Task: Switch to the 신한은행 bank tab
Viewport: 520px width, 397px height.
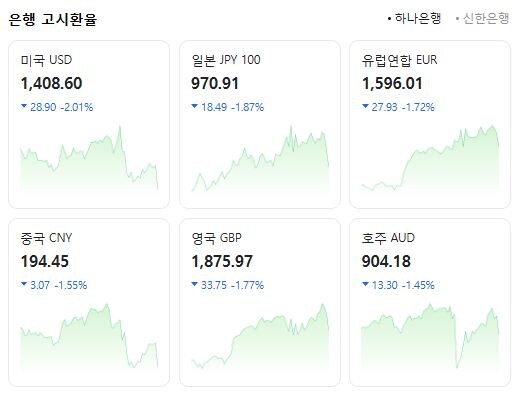Action: (x=483, y=18)
